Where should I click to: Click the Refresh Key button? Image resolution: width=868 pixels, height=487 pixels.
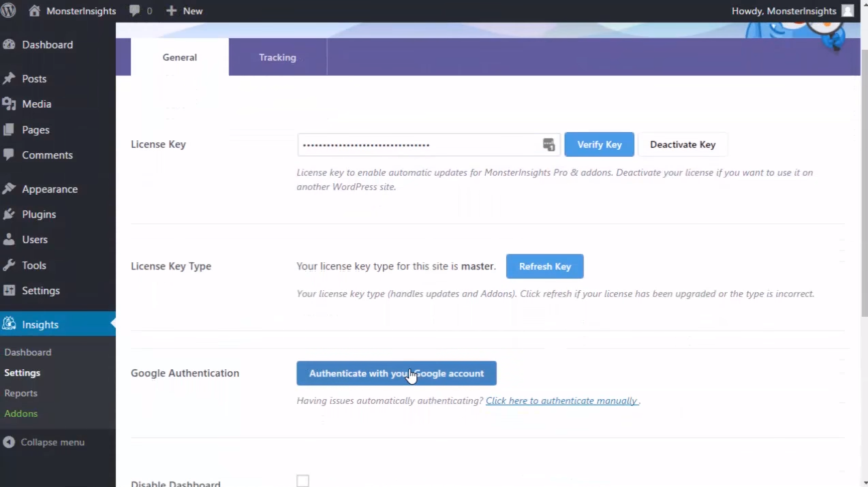(x=545, y=266)
